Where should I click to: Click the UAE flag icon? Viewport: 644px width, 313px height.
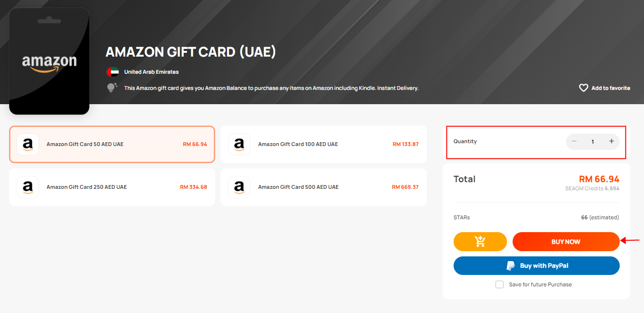(x=113, y=72)
